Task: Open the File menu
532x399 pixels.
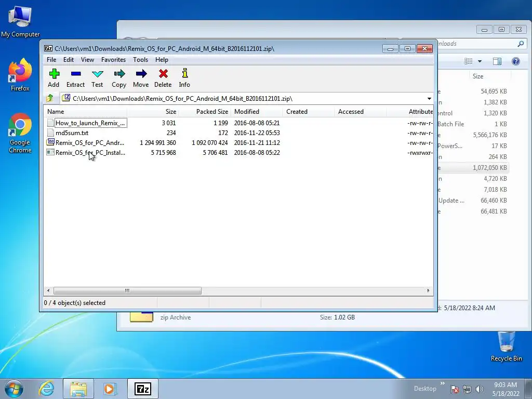Action: tap(51, 59)
